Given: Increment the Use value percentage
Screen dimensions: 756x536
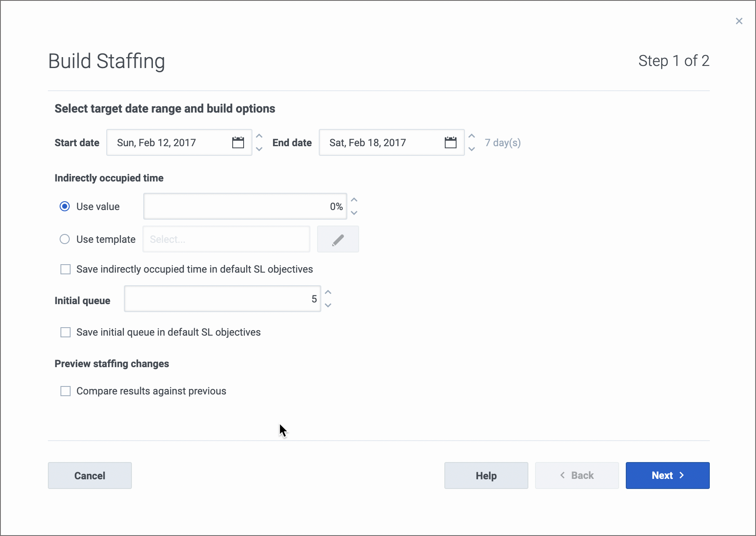Looking at the screenshot, I should click(x=354, y=200).
